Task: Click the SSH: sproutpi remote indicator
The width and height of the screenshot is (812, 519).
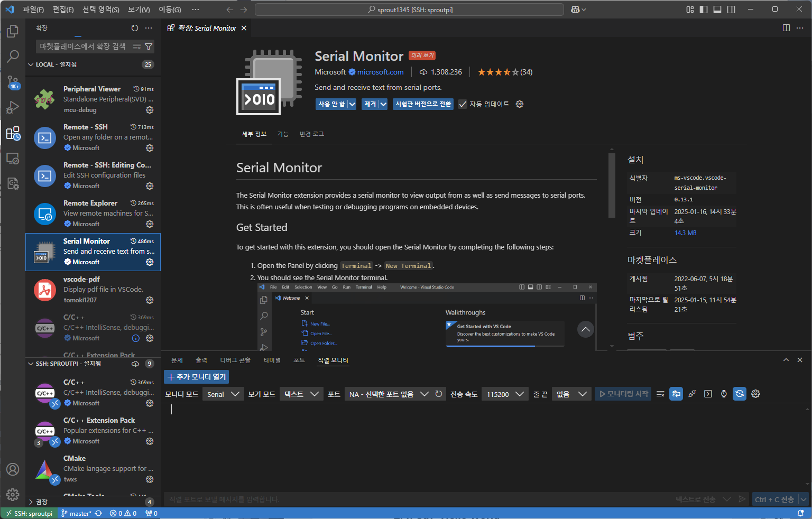Action: click(x=29, y=513)
